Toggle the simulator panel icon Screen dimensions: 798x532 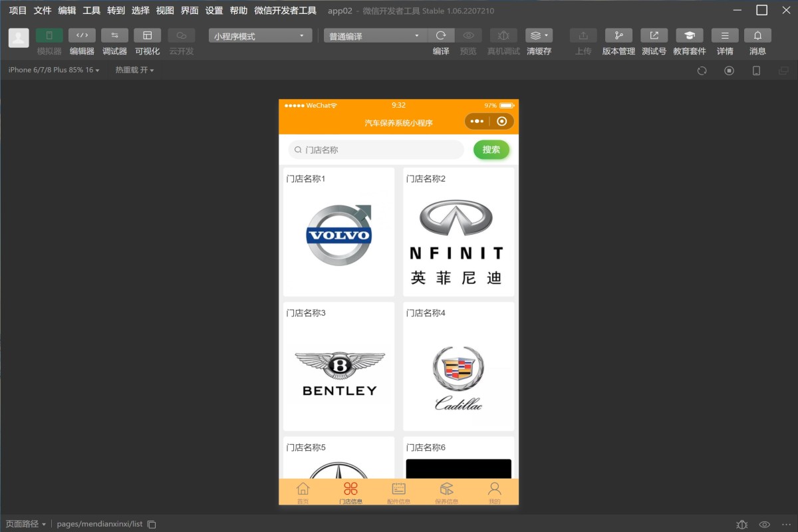pyautogui.click(x=49, y=36)
